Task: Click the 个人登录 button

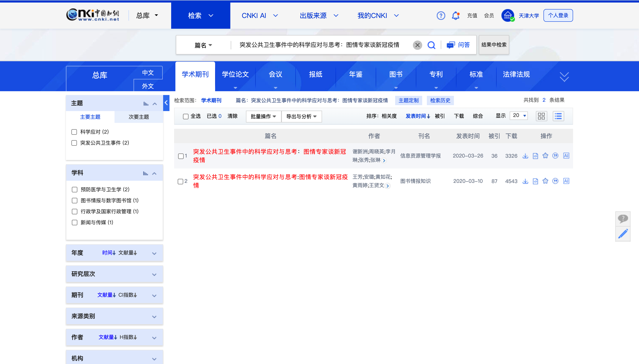Action: pyautogui.click(x=558, y=15)
